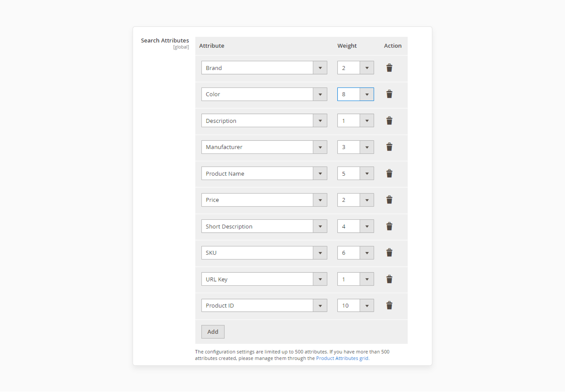Open the Price attribute dropdown
565x392 pixels.
pos(264,200)
